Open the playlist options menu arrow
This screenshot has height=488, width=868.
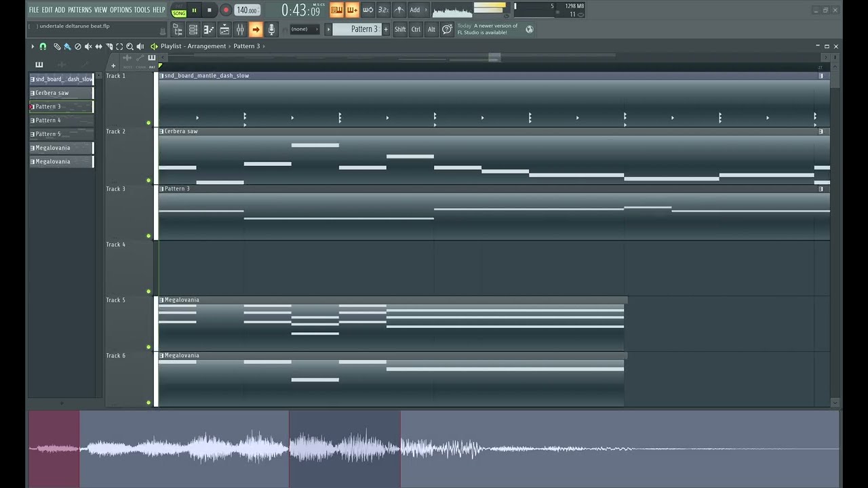click(32, 46)
